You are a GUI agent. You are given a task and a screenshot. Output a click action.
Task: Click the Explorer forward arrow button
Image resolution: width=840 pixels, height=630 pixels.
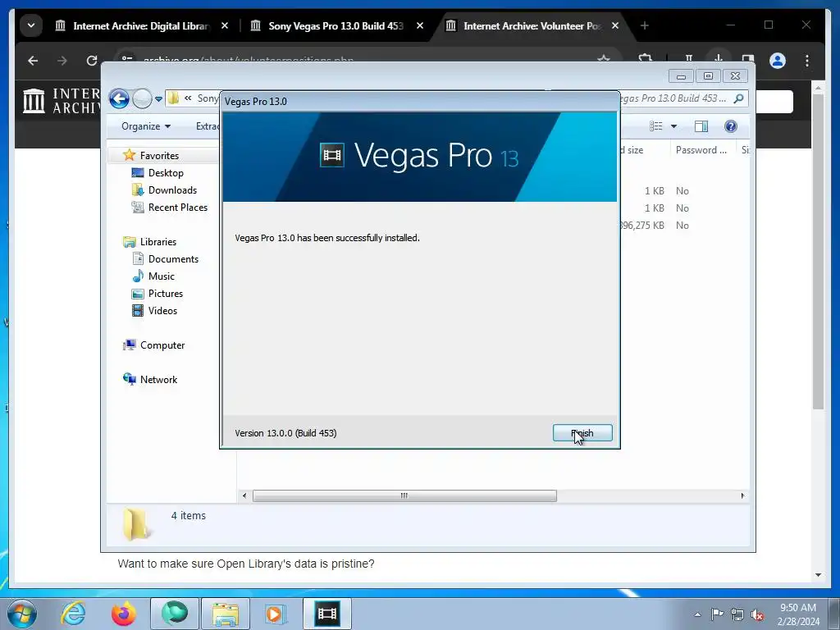(142, 98)
